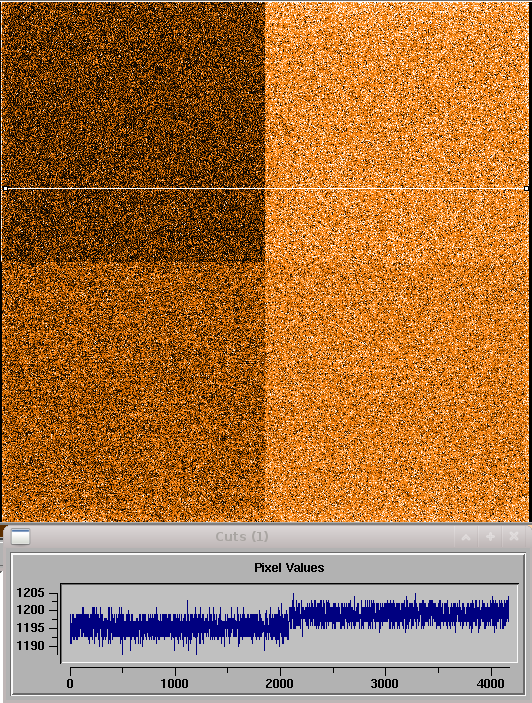Close the Cuts (1) window

[514, 537]
